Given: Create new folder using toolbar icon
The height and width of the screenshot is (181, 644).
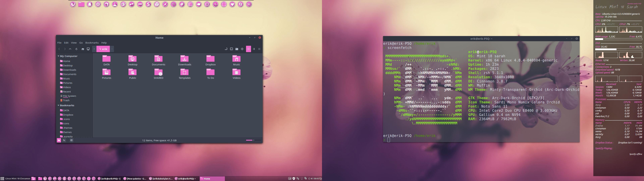Looking at the screenshot, I should click(237, 49).
